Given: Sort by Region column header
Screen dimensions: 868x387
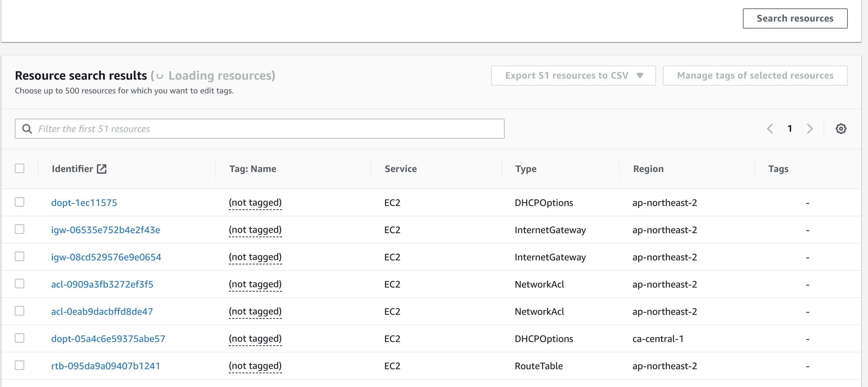Looking at the screenshot, I should pyautogui.click(x=648, y=169).
